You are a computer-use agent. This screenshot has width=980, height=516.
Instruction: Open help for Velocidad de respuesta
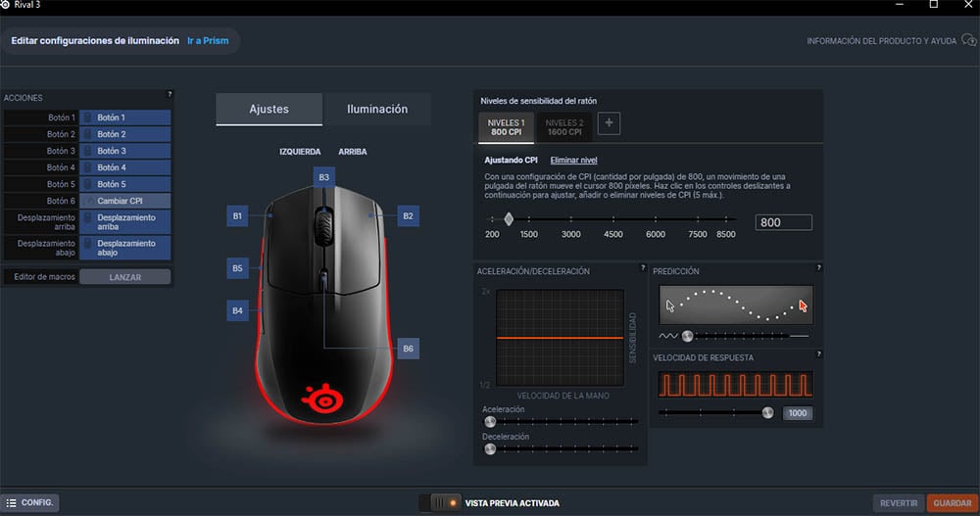tap(818, 354)
